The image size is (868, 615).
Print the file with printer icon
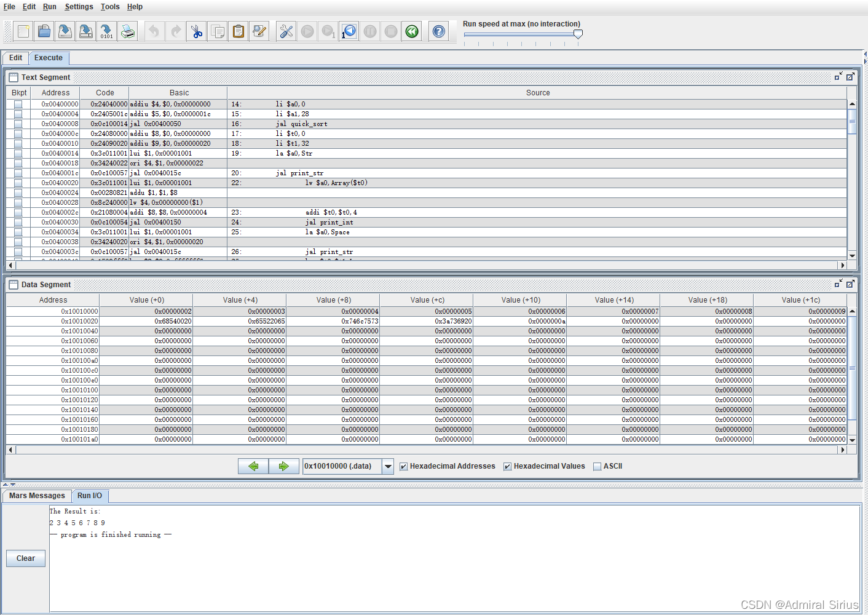pos(128,31)
